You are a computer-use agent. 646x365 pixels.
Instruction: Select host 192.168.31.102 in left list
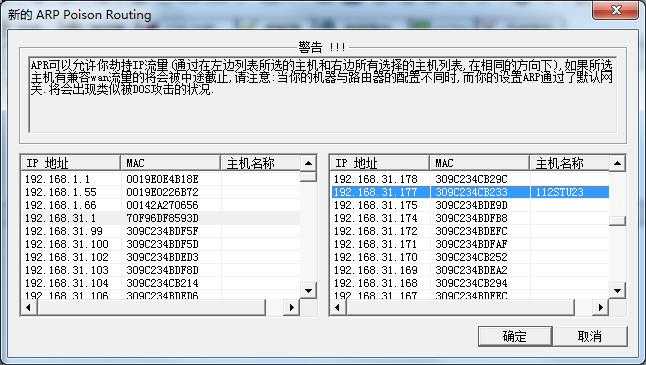click(161, 257)
